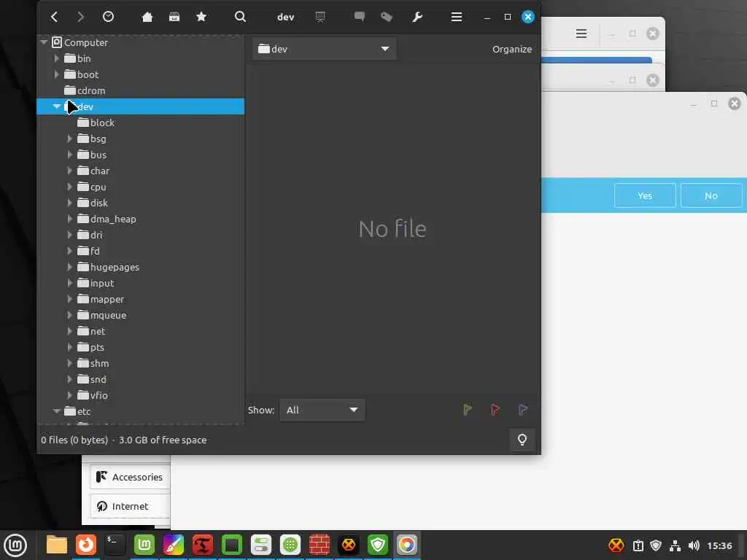Click the colorful paintbrush taskbar icon
Image resolution: width=747 pixels, height=560 pixels.
pyautogui.click(x=174, y=545)
